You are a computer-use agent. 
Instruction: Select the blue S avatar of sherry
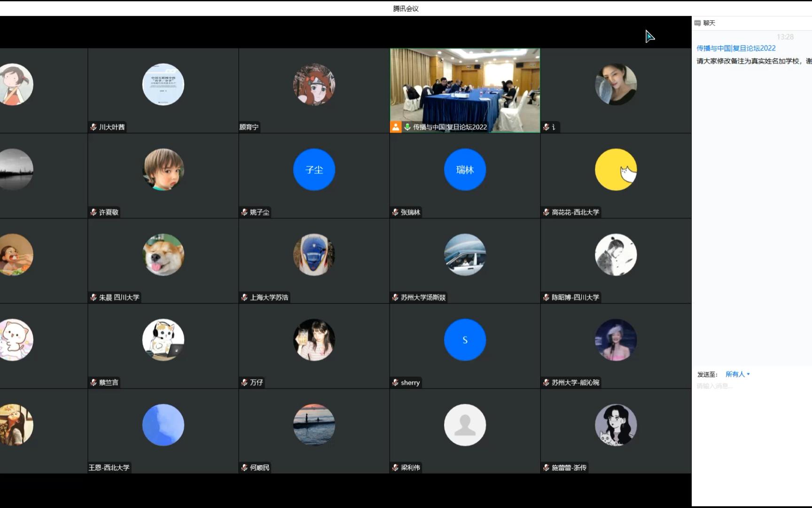point(465,340)
